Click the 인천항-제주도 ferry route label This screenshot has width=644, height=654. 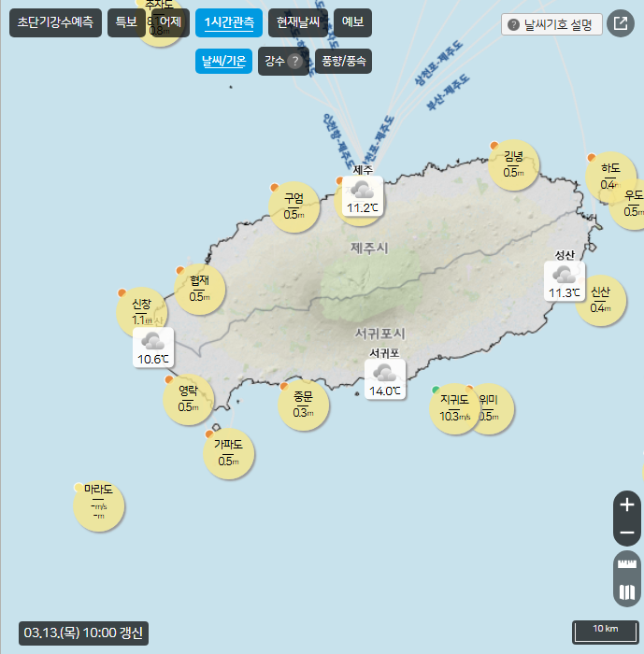[x=338, y=140]
